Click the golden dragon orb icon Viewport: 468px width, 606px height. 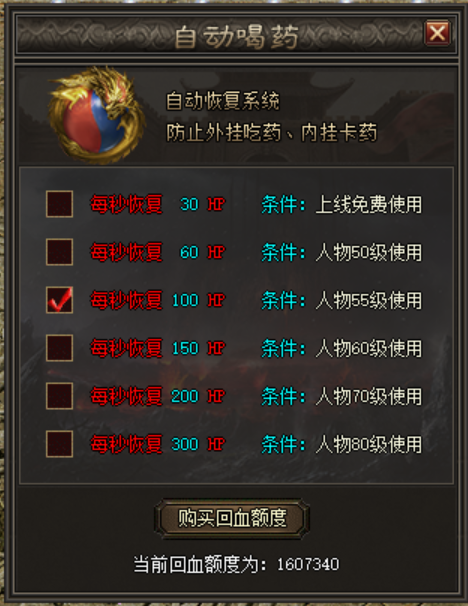(x=97, y=115)
